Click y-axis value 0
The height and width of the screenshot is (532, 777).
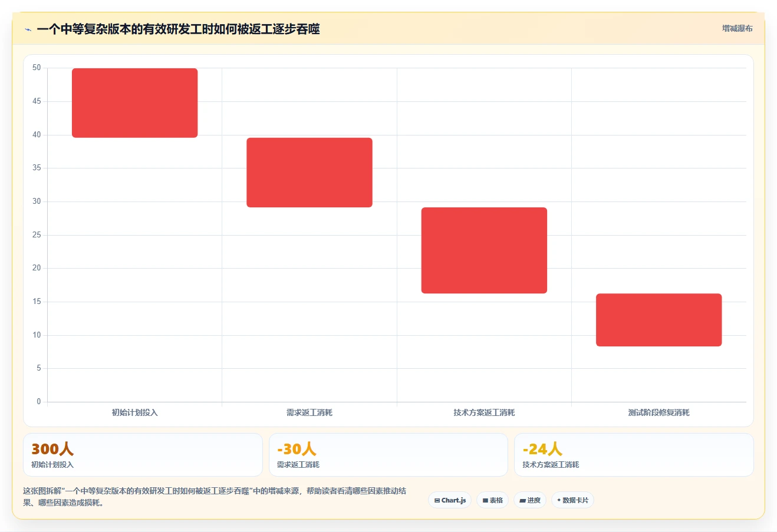39,402
